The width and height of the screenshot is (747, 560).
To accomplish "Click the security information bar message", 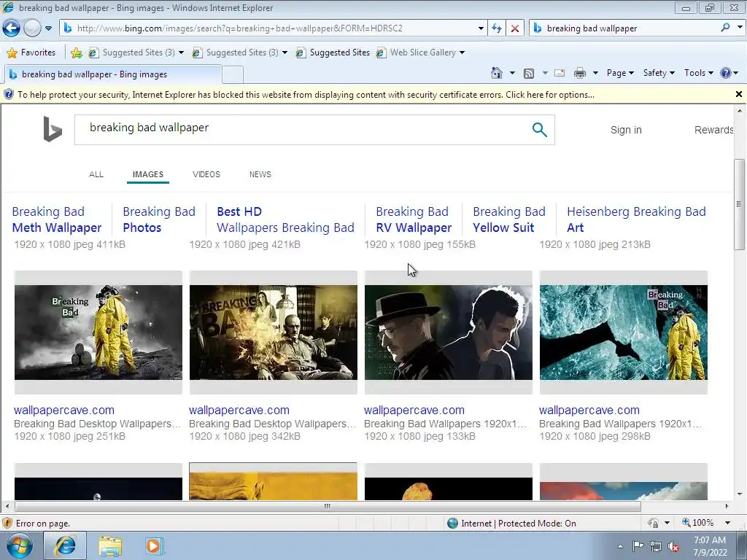I will (x=306, y=95).
